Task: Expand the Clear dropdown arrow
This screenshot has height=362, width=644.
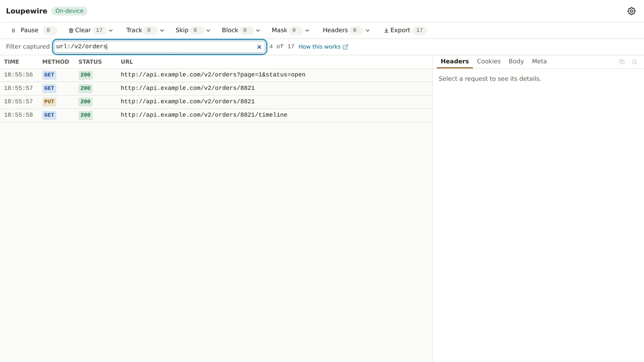Action: coord(111,31)
